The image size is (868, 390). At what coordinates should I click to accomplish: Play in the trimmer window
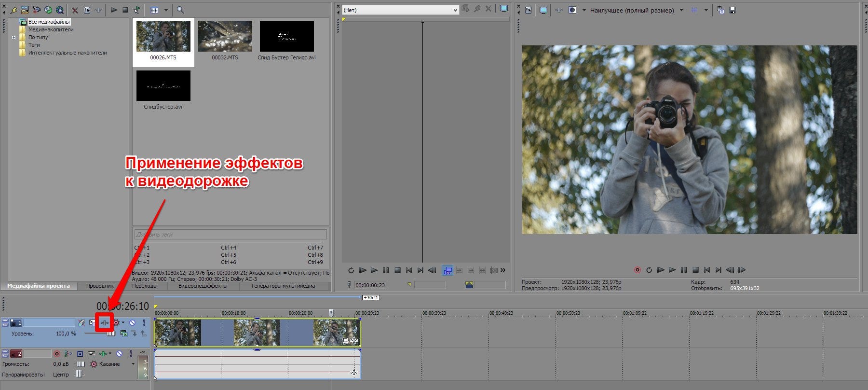coord(374,270)
